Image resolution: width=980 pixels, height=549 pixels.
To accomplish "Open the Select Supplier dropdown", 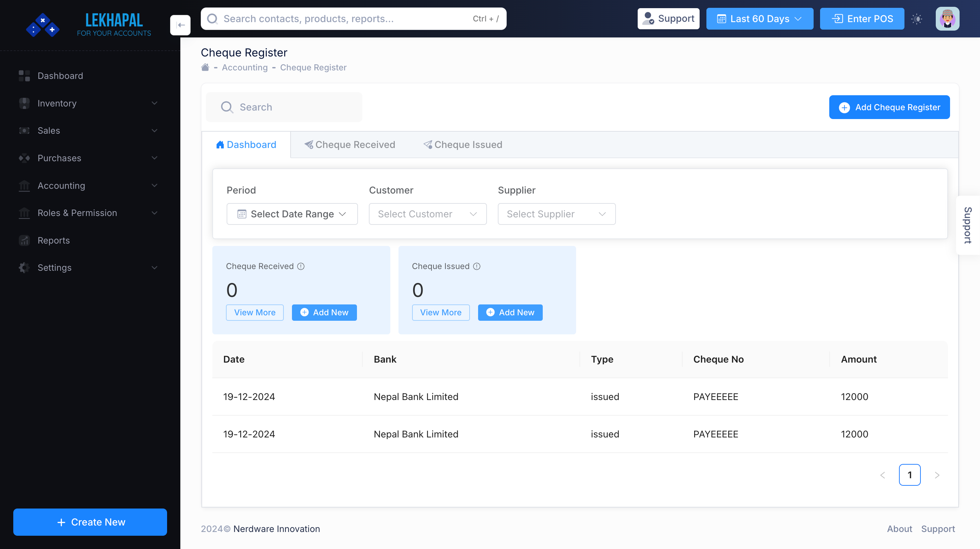I will coord(556,214).
